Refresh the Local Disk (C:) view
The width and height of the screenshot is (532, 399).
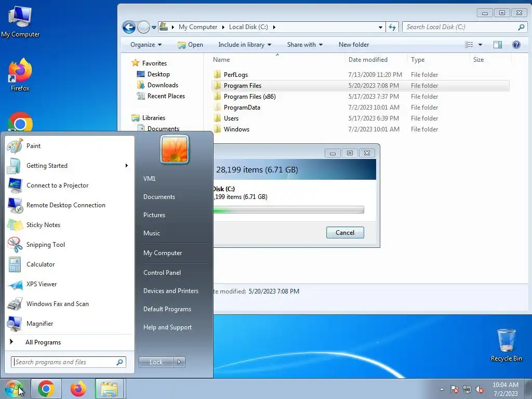[392, 27]
